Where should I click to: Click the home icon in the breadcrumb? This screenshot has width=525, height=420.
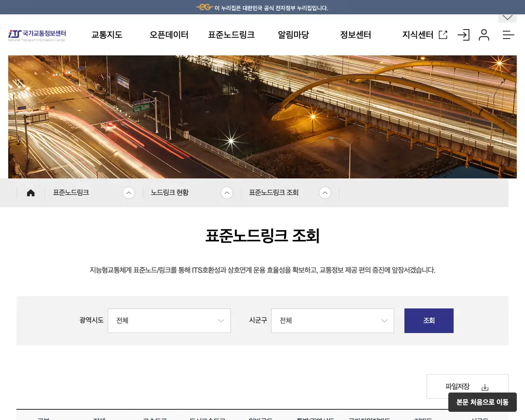pos(31,192)
